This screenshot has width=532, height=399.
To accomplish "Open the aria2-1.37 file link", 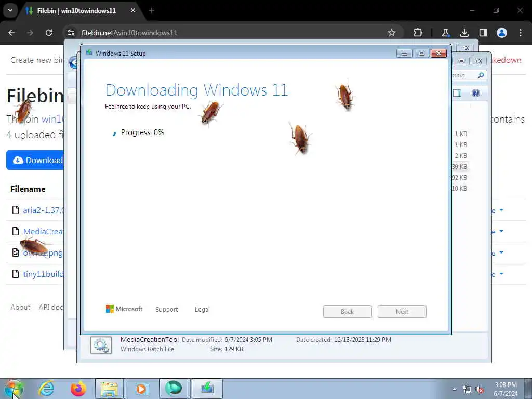I will (43, 210).
